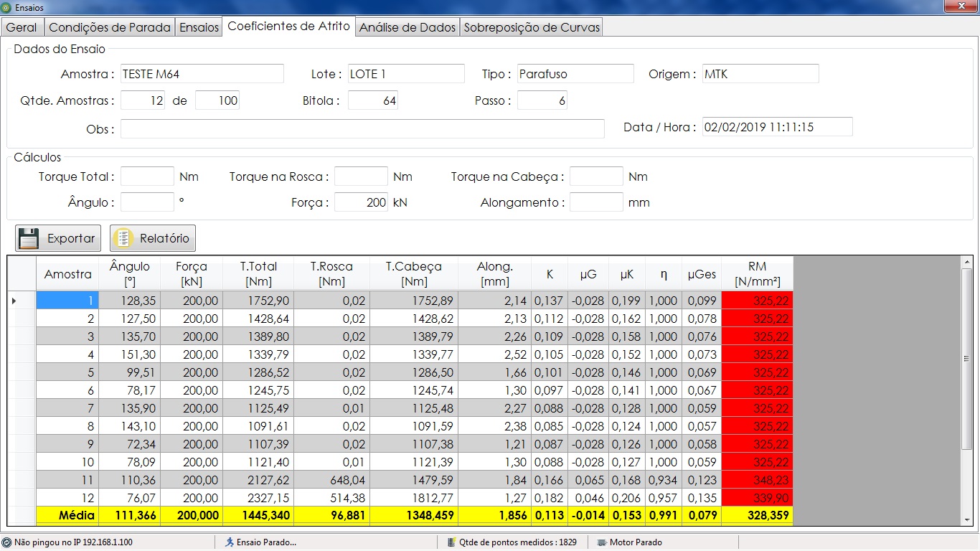The width and height of the screenshot is (980, 551).
Task: Switch to Análise de Dados tab
Action: coord(407,27)
